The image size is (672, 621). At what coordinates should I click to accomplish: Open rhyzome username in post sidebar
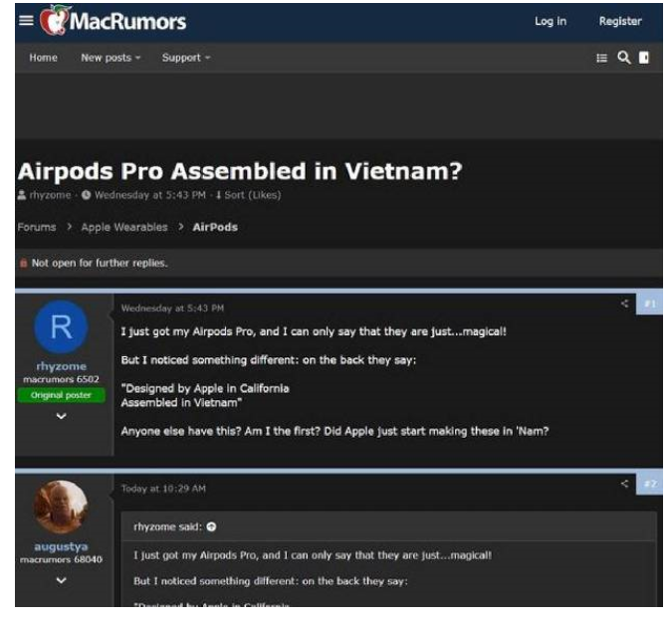pos(62,366)
